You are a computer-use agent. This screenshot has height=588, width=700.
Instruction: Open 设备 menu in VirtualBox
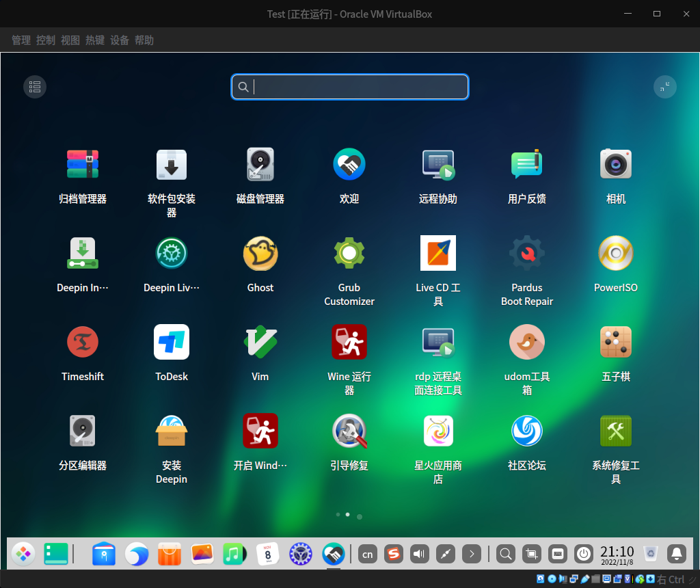119,40
